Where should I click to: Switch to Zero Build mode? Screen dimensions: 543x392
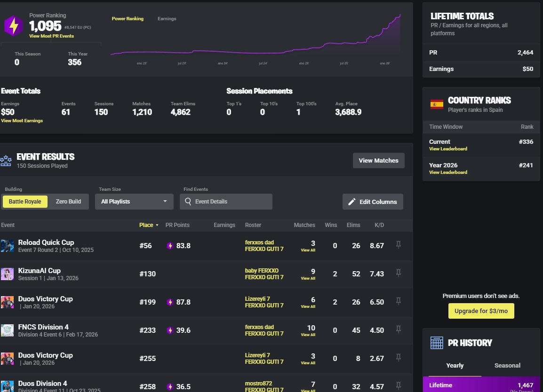[68, 201]
